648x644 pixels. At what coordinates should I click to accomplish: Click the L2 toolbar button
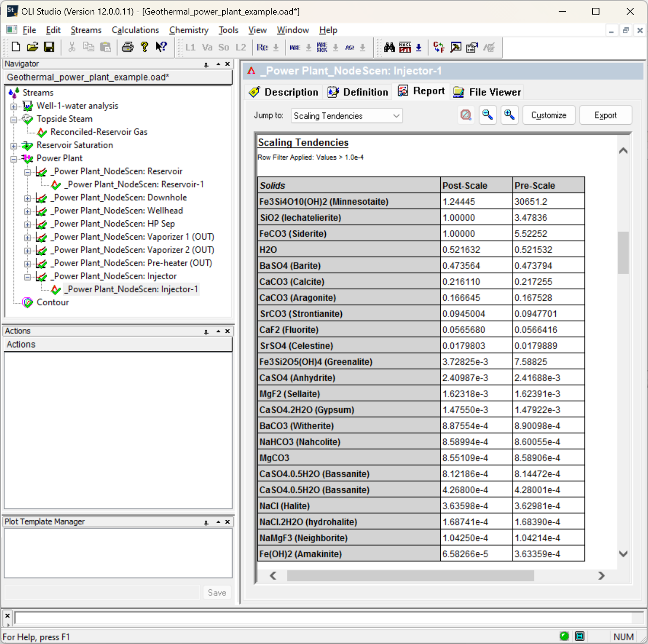241,47
